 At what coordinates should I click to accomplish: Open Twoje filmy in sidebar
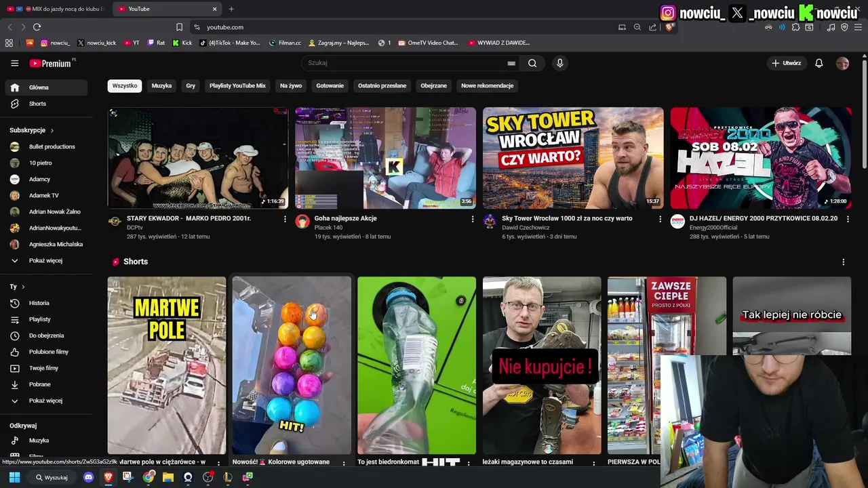point(46,368)
